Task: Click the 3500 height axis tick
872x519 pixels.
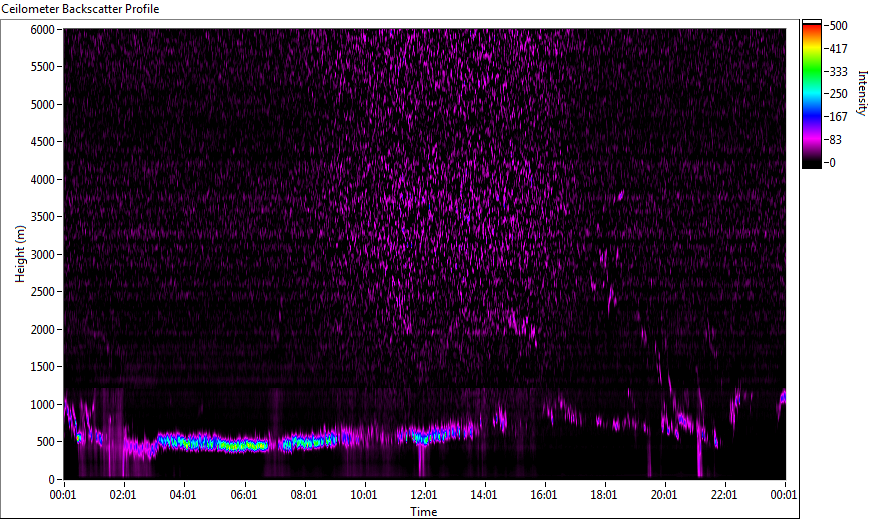Action: pyautogui.click(x=42, y=217)
